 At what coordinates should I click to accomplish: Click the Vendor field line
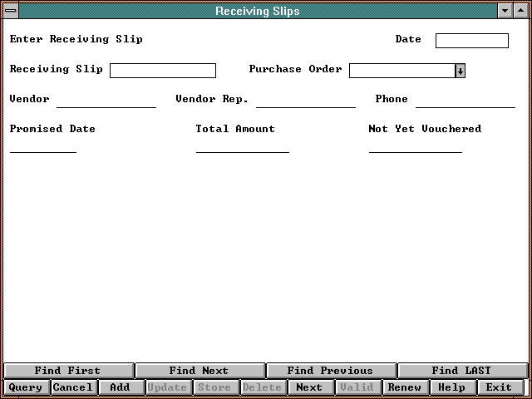click(x=106, y=101)
